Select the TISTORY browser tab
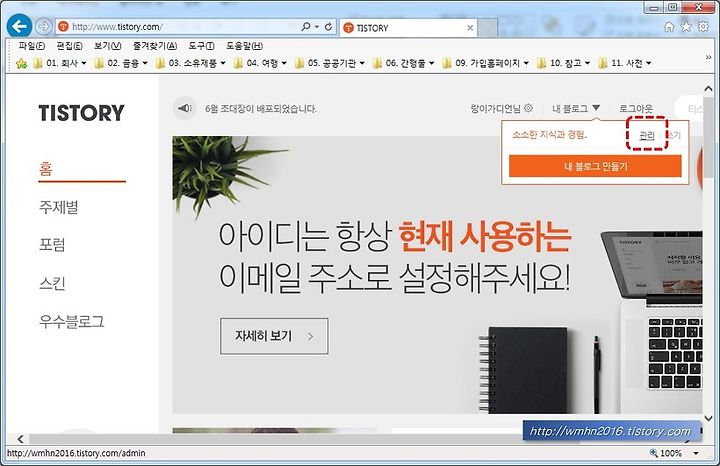The image size is (720, 466). (409, 28)
